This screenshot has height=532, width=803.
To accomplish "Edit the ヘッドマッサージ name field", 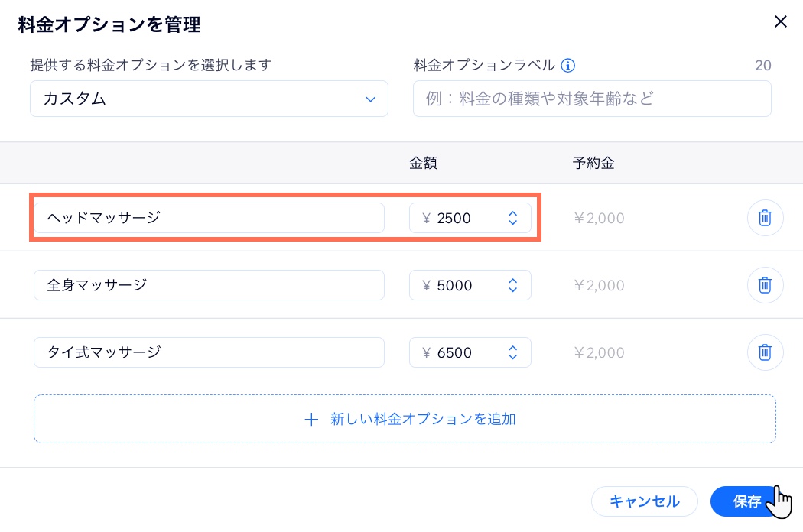I will click(x=209, y=218).
